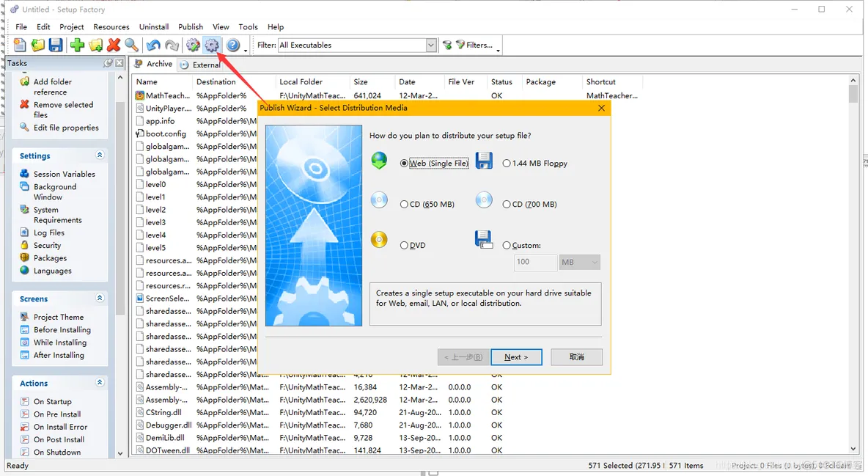Click the Add Folder Reference toolbar icon

[x=95, y=45]
